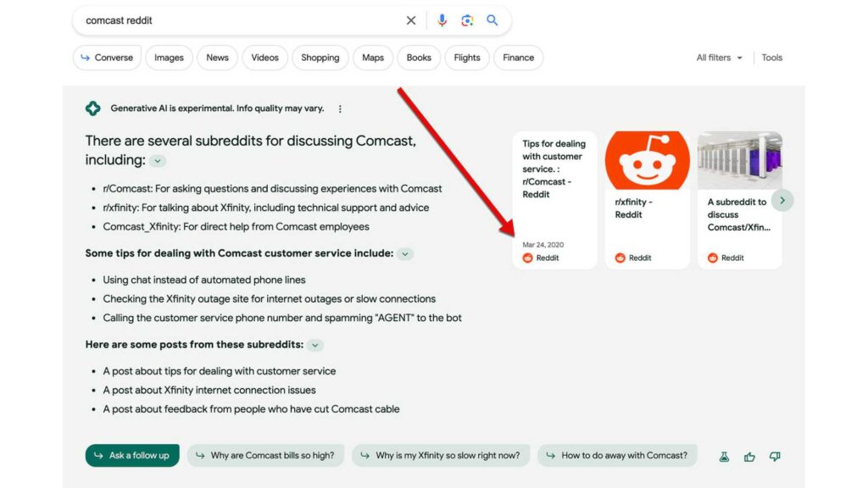This screenshot has height=488, width=868.
Task: Expand the 'There are several subreddits' section chevron
Action: tap(158, 161)
